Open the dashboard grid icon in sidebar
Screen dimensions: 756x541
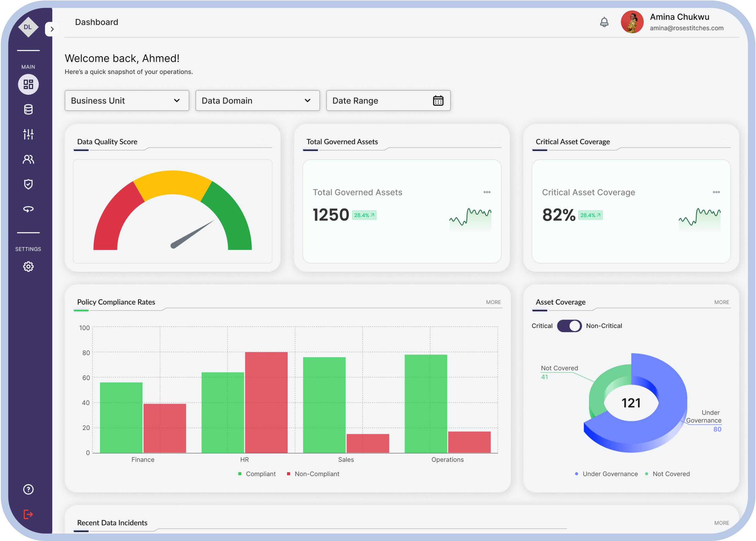click(28, 84)
